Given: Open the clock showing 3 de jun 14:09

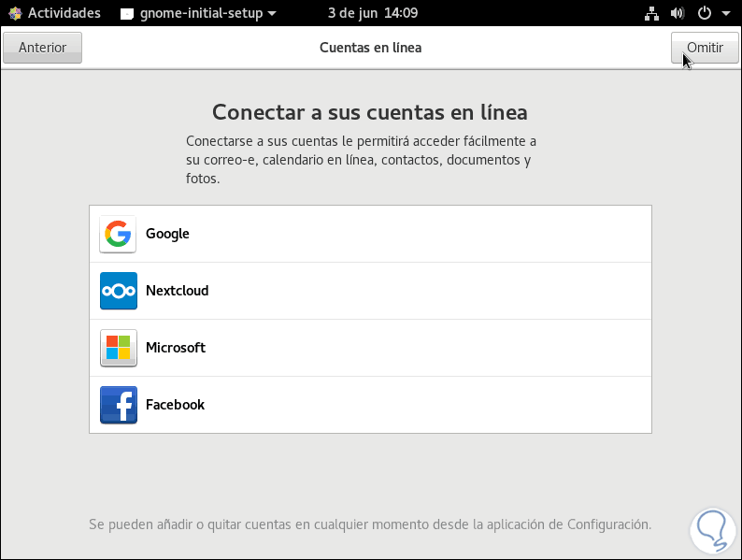Looking at the screenshot, I should click(373, 13).
